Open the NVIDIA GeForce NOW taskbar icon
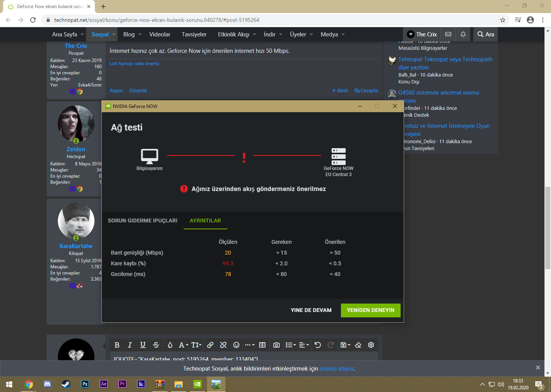The image size is (551, 392). (x=197, y=384)
